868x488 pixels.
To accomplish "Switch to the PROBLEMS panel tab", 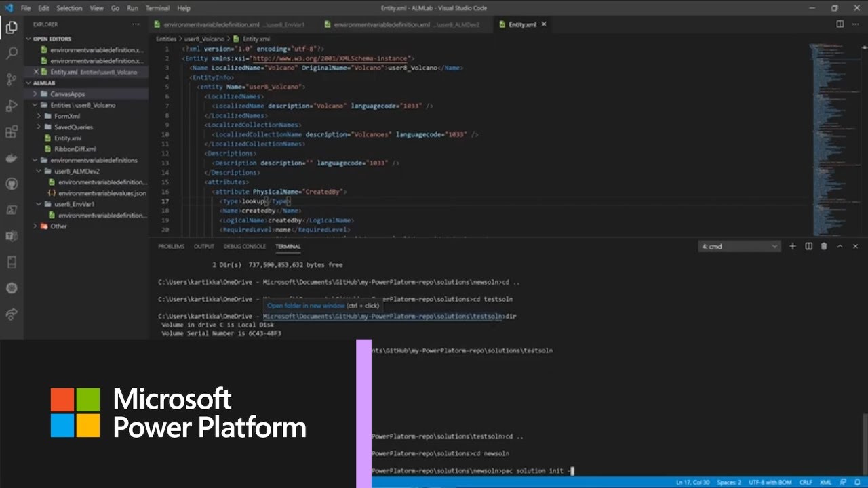I will point(171,247).
